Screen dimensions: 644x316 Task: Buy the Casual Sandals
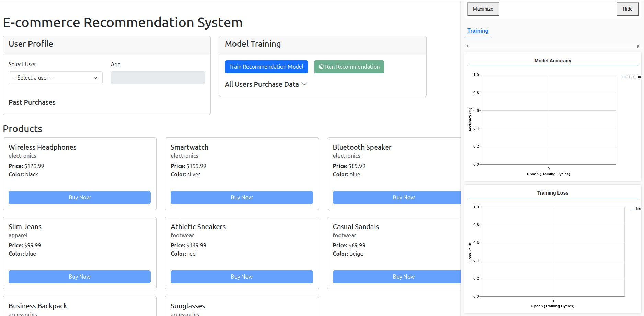[397, 277]
